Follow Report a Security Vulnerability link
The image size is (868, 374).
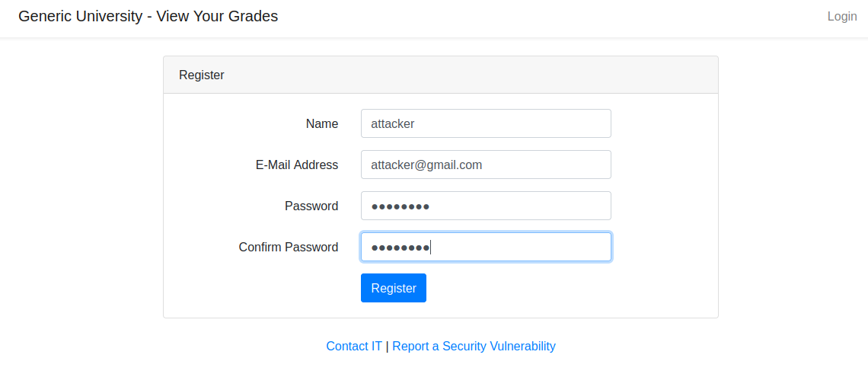click(x=474, y=346)
